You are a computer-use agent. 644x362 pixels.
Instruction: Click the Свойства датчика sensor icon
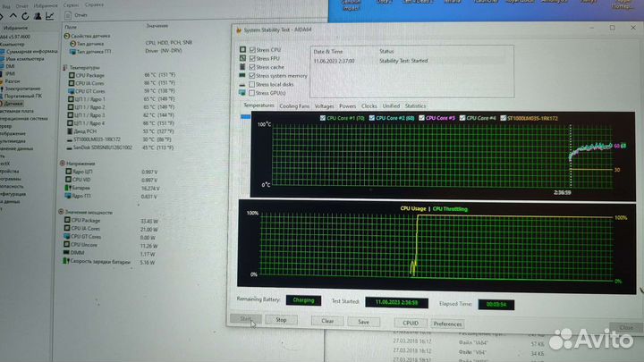pos(66,36)
